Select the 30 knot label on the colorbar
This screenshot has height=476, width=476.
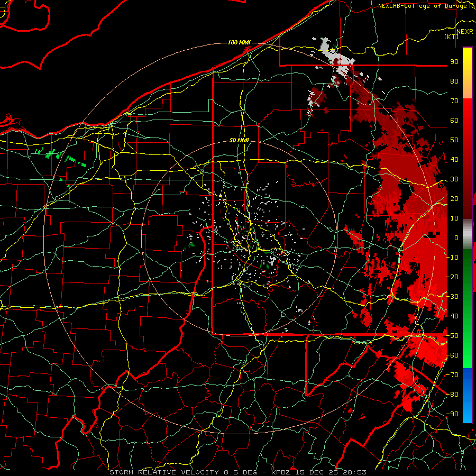[x=454, y=179]
